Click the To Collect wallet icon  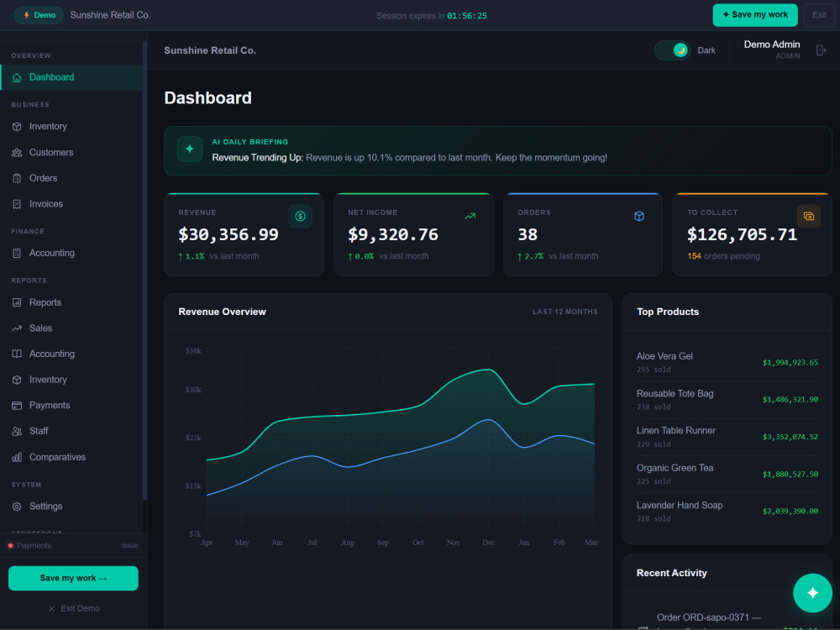(808, 216)
